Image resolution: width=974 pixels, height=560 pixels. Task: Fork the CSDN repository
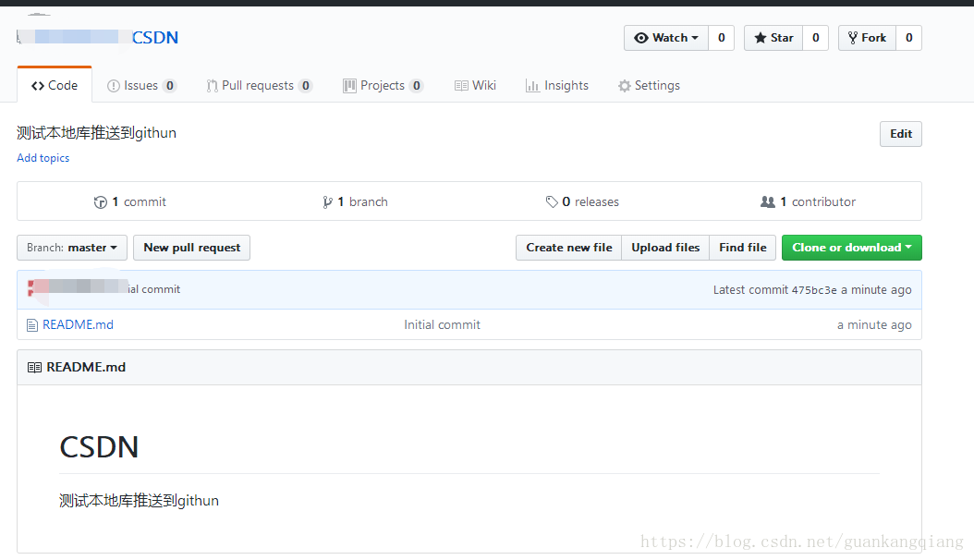[x=867, y=38]
